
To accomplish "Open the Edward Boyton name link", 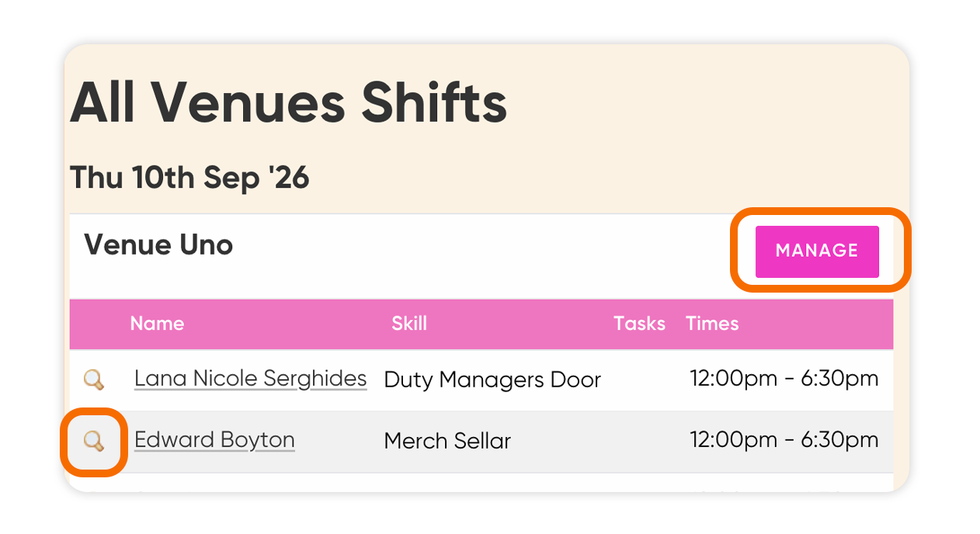I will pyautogui.click(x=214, y=440).
